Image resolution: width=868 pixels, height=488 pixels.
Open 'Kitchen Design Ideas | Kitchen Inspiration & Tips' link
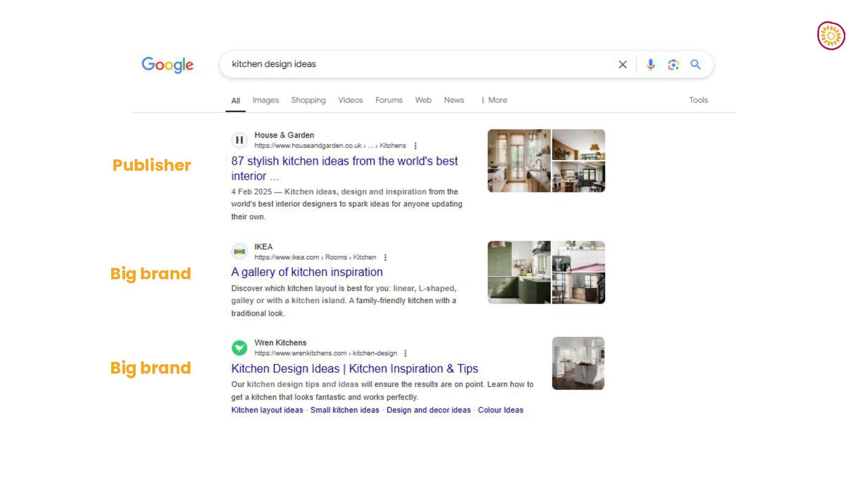pyautogui.click(x=354, y=369)
